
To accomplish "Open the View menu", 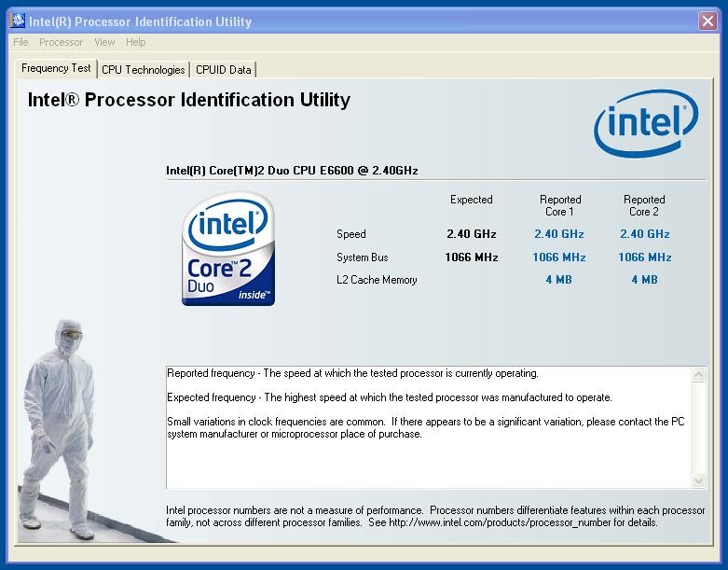I will point(104,42).
